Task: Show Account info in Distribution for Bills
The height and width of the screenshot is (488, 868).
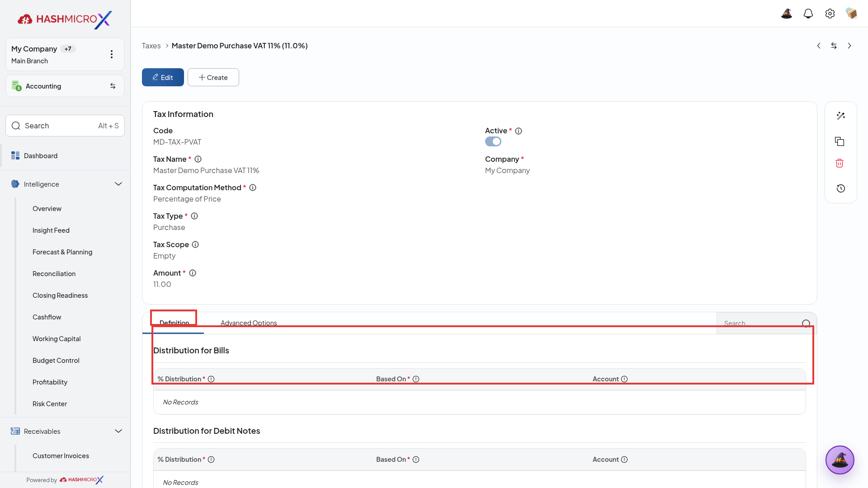Action: click(x=624, y=379)
